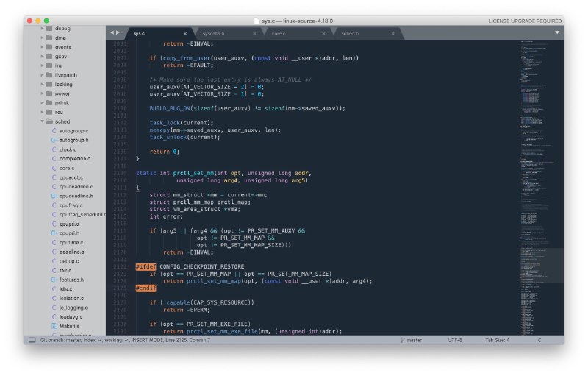Viewport: 588px width, 376px height.
Task: Expand the debug folder
Action: point(40,28)
